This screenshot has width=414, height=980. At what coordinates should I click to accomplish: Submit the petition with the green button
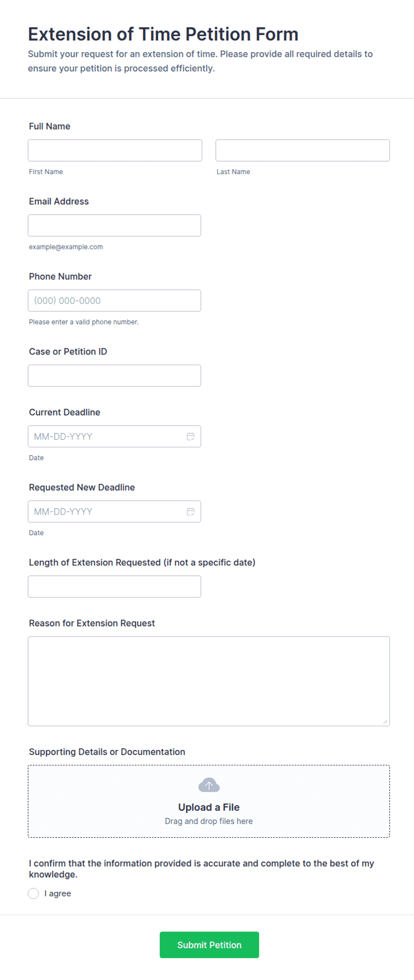click(x=209, y=945)
